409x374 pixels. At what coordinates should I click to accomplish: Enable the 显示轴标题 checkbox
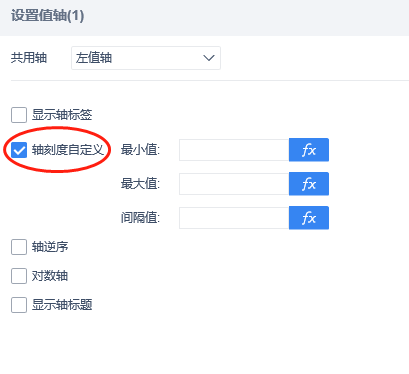(x=19, y=305)
